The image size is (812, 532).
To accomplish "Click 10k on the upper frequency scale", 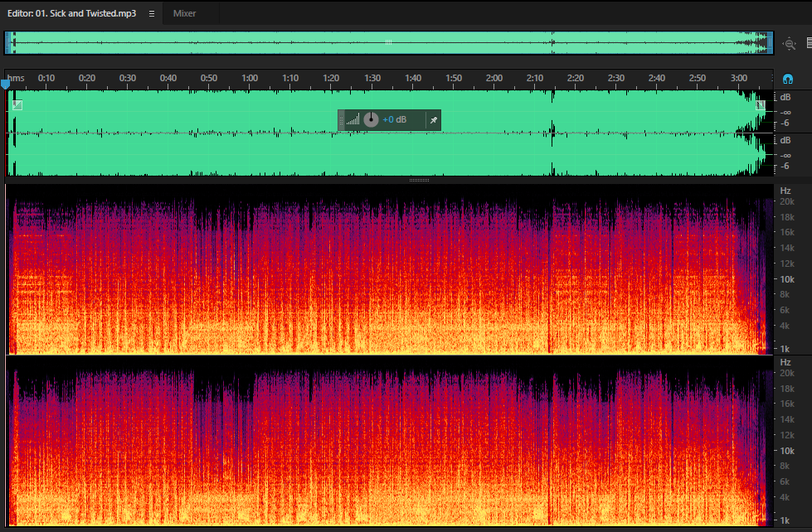I will tap(787, 279).
